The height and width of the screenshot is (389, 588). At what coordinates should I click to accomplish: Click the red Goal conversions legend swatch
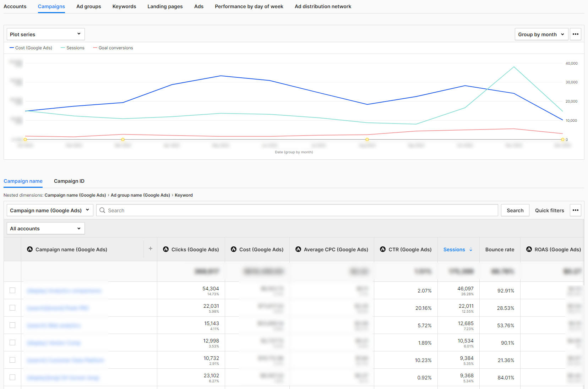95,48
